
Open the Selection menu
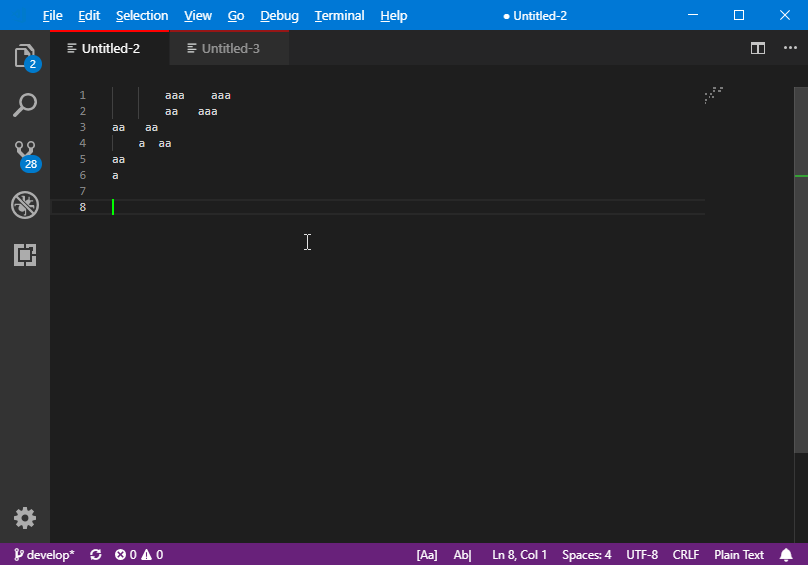tap(142, 15)
